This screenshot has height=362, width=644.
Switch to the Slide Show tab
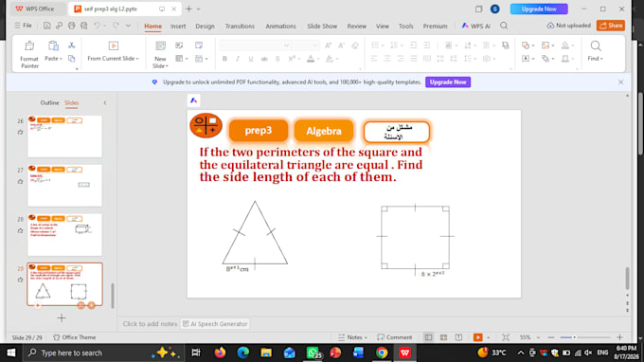coord(322,26)
